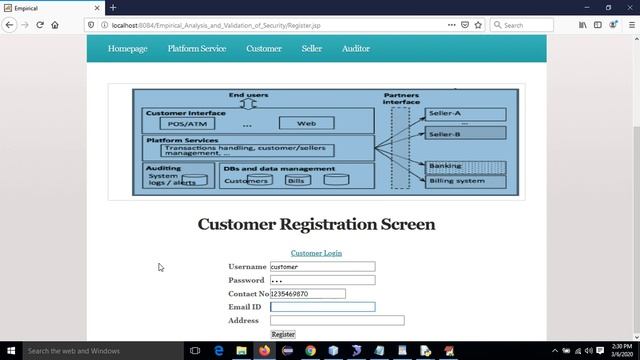Viewport: 640px width, 360px height.
Task: Open the Customer menu item
Action: (264, 49)
